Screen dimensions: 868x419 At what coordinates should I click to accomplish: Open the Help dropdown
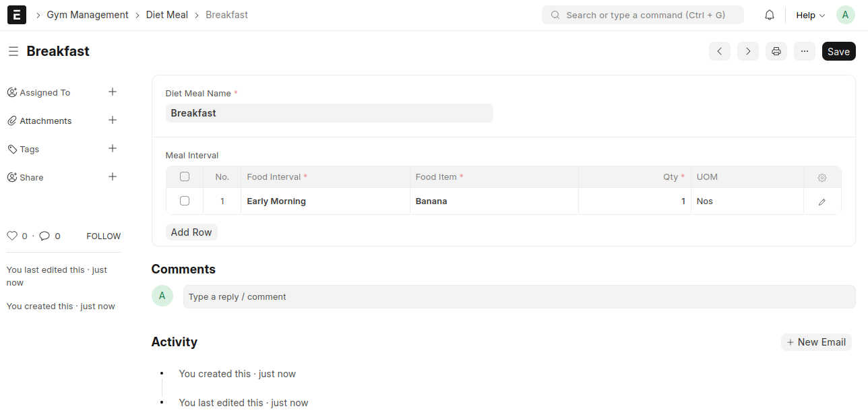coord(808,15)
